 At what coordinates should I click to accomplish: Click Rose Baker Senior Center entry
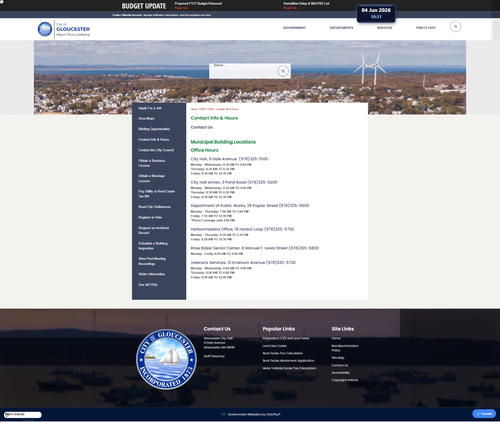[255, 248]
